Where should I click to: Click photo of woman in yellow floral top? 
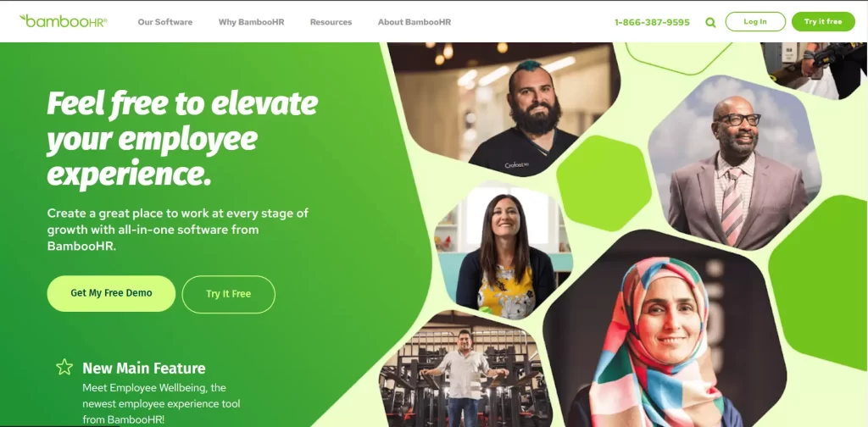(503, 253)
